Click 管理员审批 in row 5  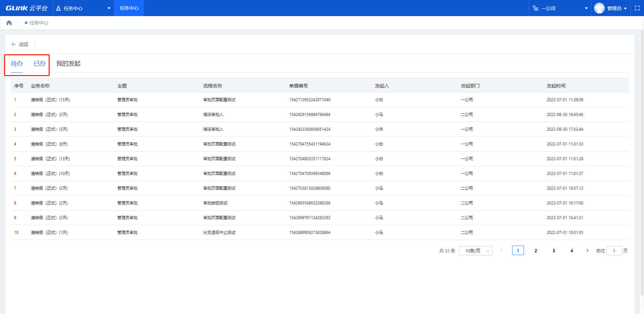pyautogui.click(x=127, y=159)
